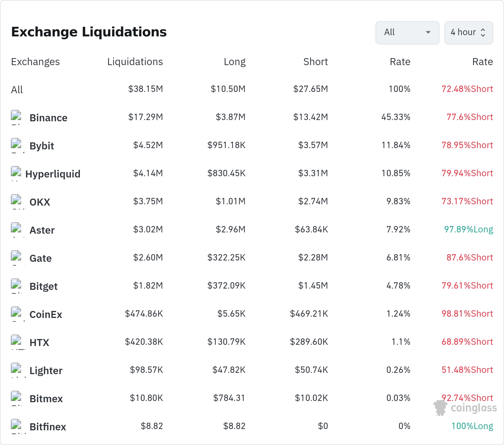The image size is (504, 445).
Task: Open the All coin filter dropdown
Action: pos(407,32)
